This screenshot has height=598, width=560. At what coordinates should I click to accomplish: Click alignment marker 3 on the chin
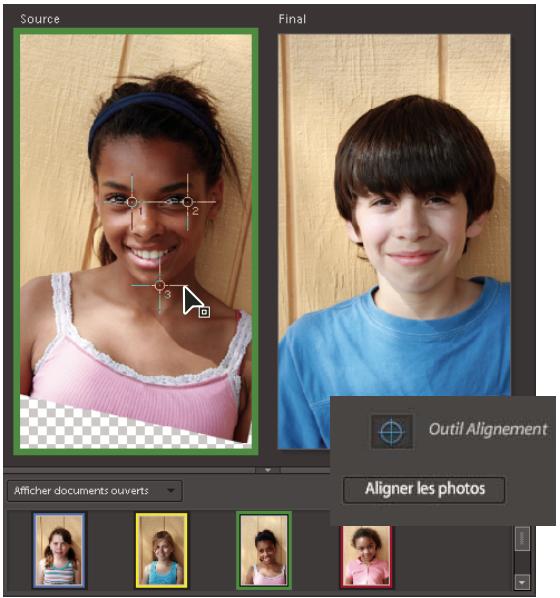coord(159,285)
